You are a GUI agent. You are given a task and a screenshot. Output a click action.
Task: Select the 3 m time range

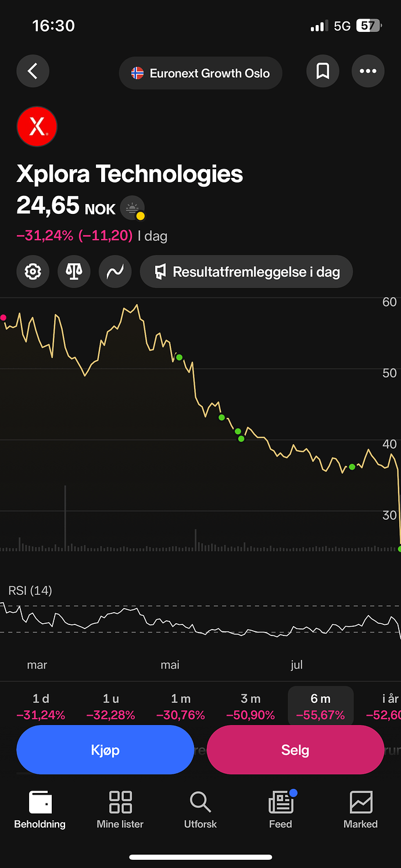[x=250, y=706]
